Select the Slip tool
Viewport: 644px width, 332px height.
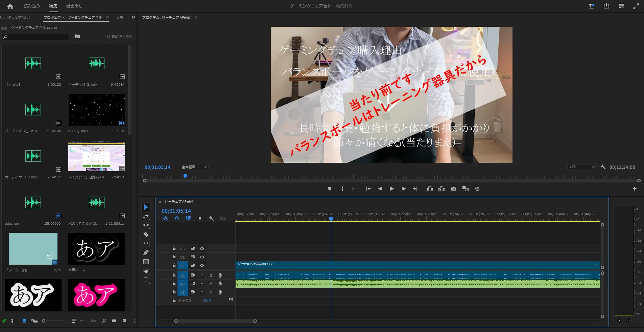coord(146,243)
